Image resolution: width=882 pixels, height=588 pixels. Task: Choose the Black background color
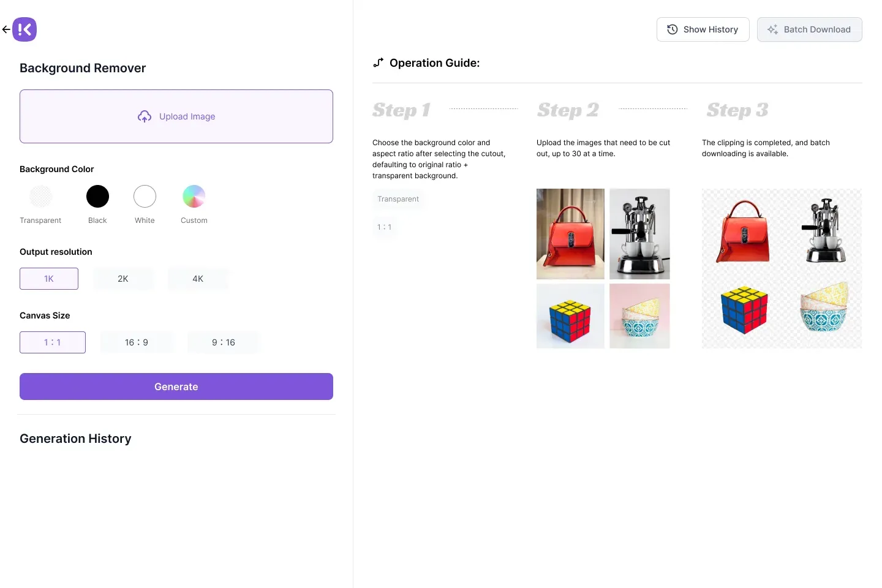97,197
